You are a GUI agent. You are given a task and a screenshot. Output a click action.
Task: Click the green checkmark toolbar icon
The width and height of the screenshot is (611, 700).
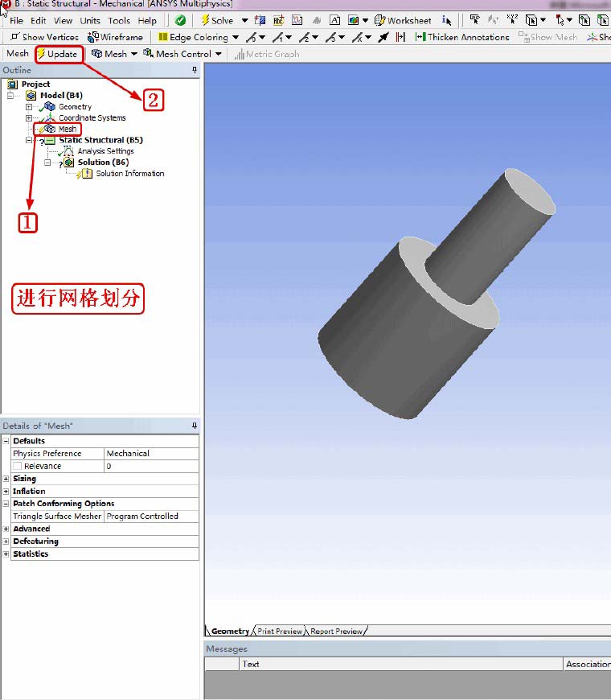pos(180,21)
